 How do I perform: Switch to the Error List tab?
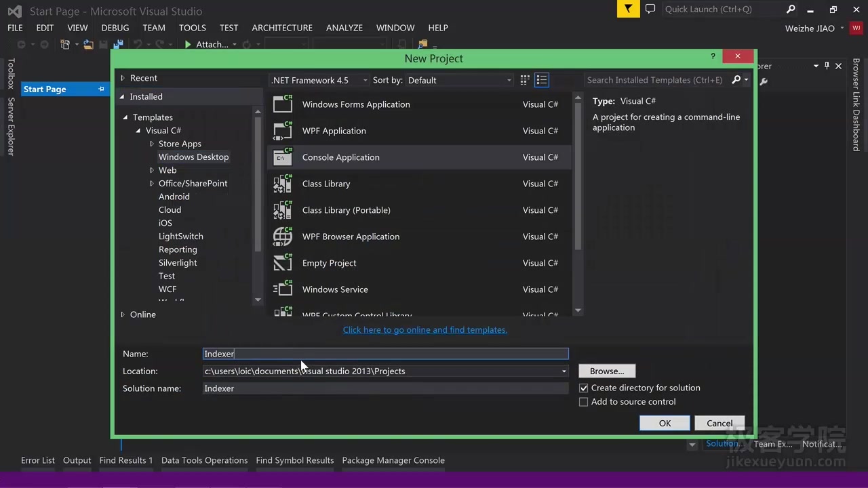[38, 460]
